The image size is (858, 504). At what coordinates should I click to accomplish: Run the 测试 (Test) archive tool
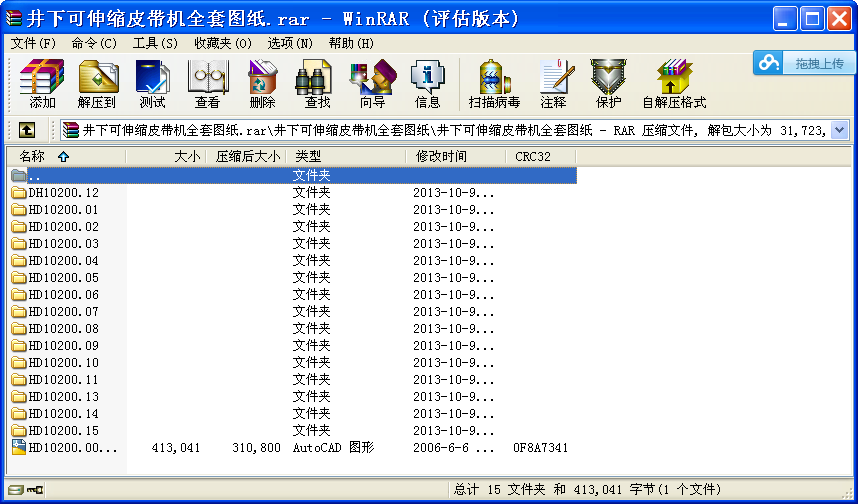point(152,82)
